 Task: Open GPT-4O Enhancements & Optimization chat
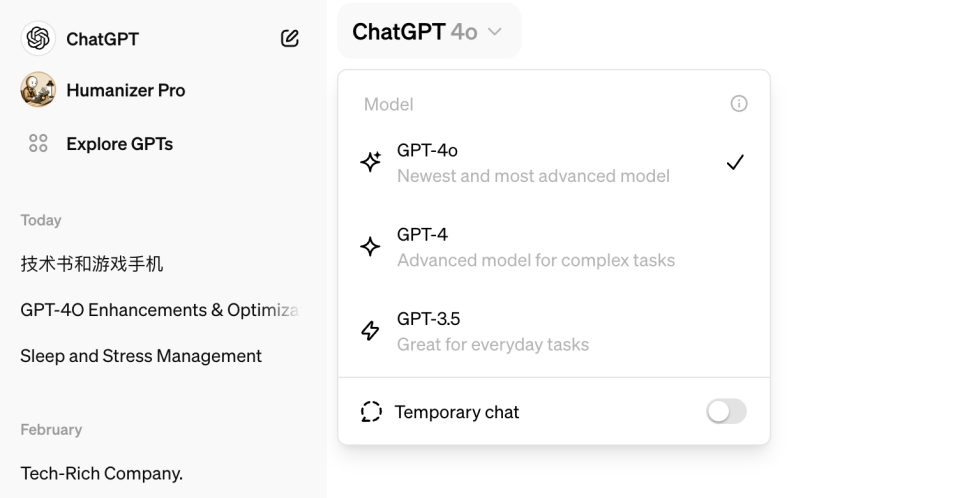coord(159,310)
